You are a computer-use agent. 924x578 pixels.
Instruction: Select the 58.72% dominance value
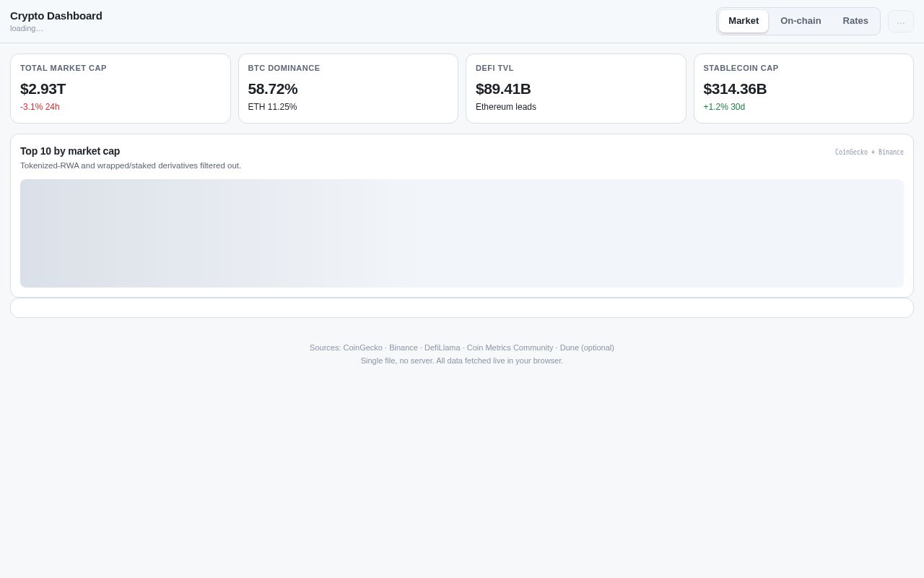point(273,89)
